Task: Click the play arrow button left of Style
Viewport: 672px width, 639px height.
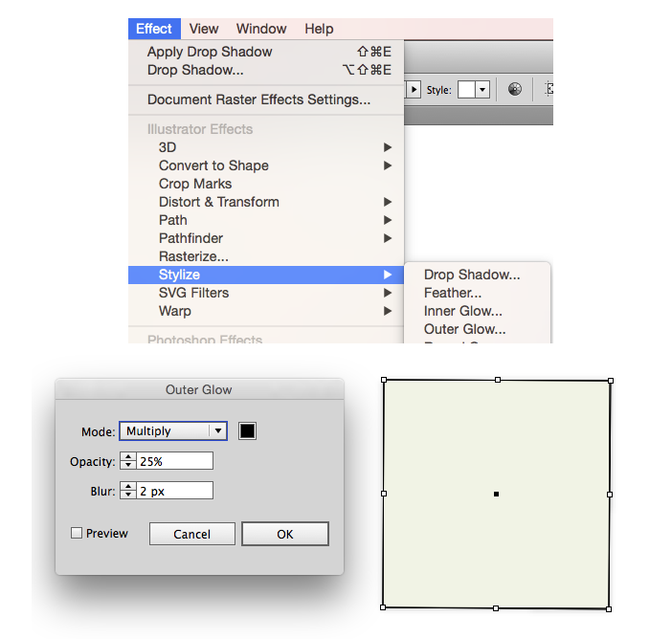Action: tap(414, 90)
